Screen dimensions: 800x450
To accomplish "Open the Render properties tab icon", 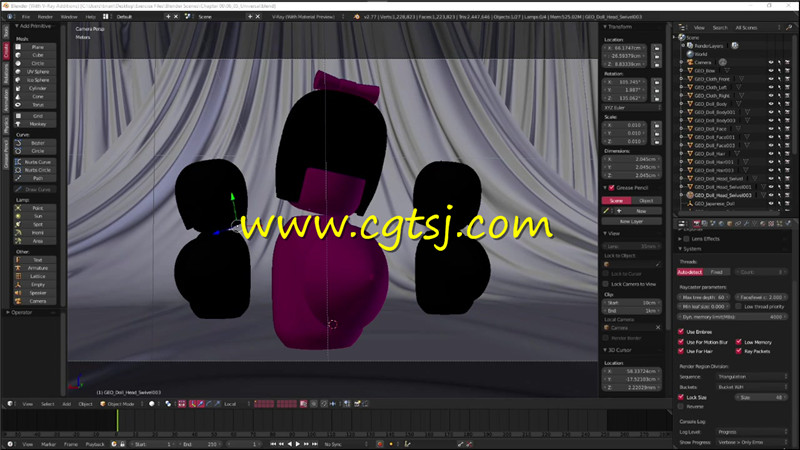I will coord(696,223).
